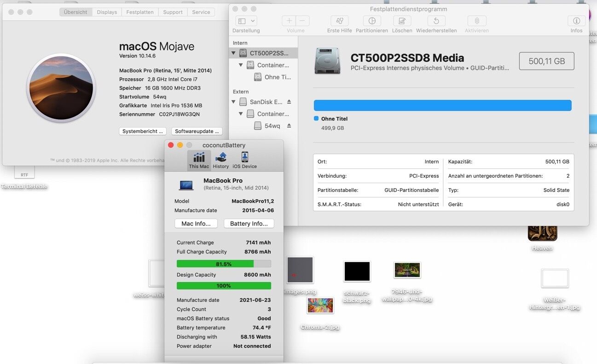
Task: Collapse the external Container disclosure triangle
Action: 241,114
